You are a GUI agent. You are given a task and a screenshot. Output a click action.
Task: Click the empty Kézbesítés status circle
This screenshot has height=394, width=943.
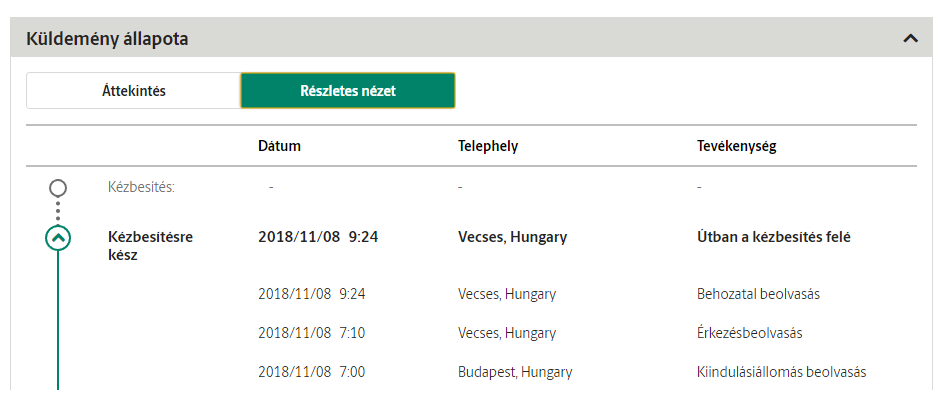coord(58,188)
